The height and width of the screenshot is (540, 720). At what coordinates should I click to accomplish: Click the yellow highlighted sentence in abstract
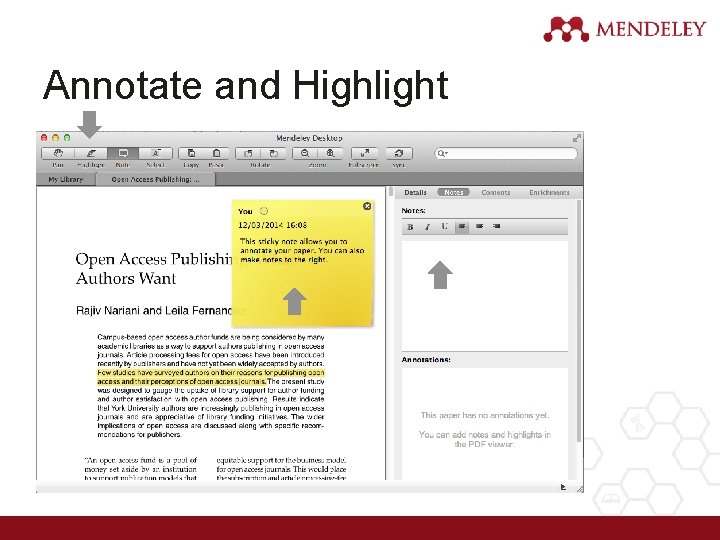[211, 377]
